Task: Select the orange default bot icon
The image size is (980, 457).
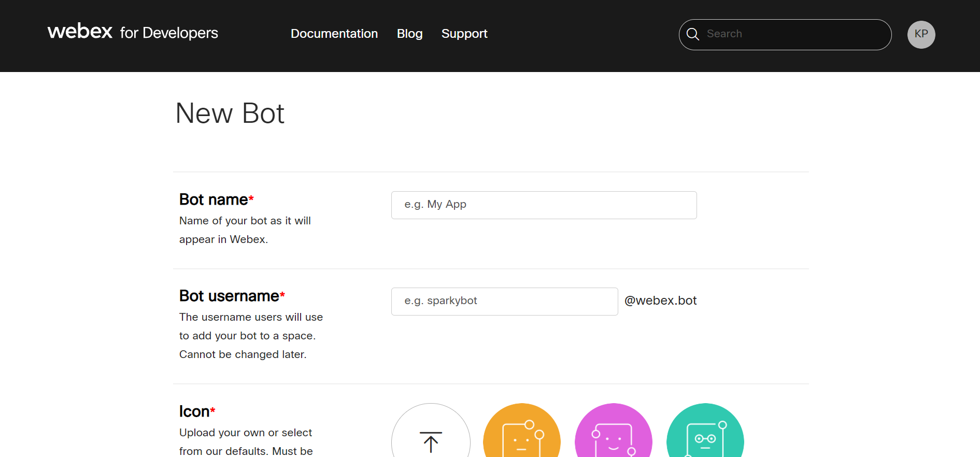Action: click(522, 430)
